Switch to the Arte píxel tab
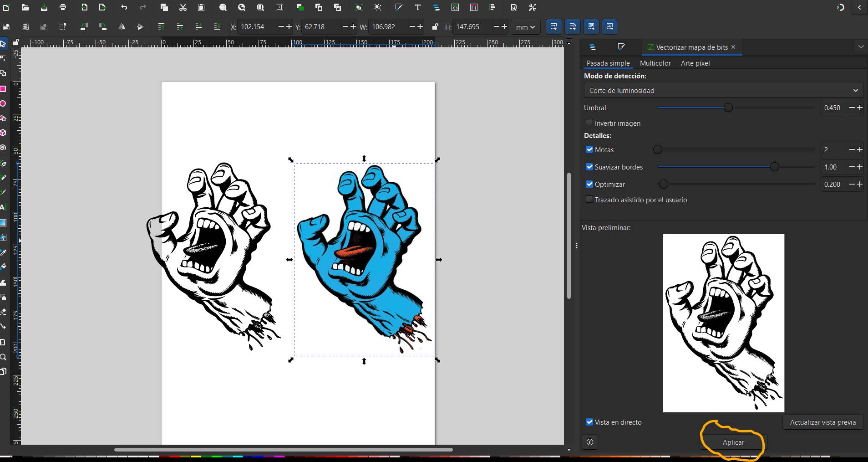Screen dimensions: 868x462 click(x=695, y=63)
